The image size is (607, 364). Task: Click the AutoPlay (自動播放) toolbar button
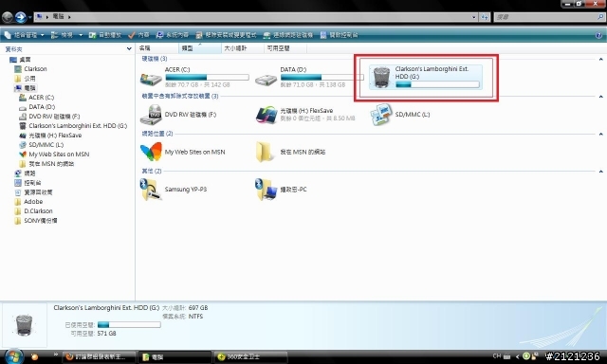point(105,35)
